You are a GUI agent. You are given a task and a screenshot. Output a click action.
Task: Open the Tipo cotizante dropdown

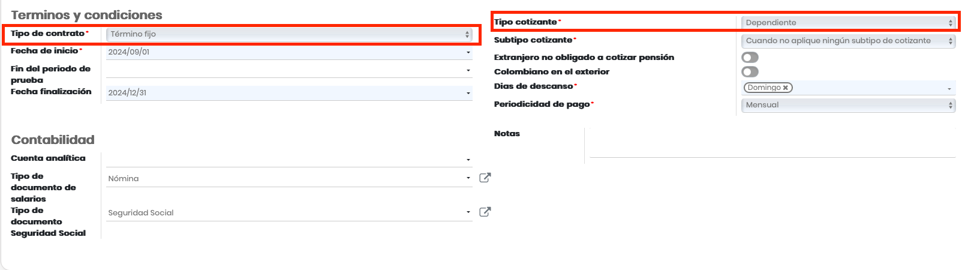[x=848, y=23]
